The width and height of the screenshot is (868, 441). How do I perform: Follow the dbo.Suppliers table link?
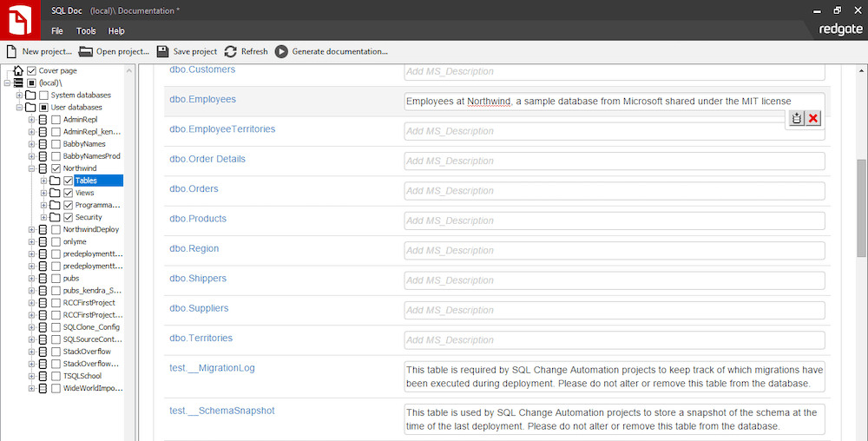(200, 308)
